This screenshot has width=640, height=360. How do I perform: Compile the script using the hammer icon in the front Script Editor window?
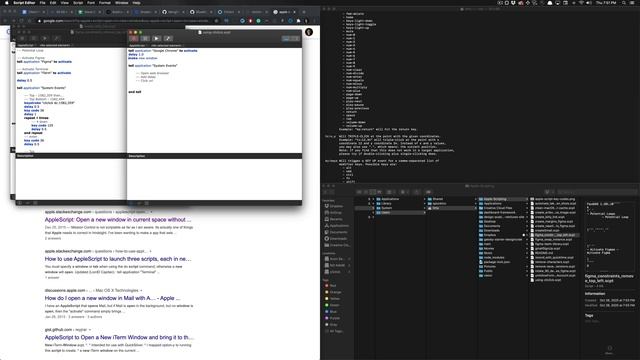[x=168, y=38]
